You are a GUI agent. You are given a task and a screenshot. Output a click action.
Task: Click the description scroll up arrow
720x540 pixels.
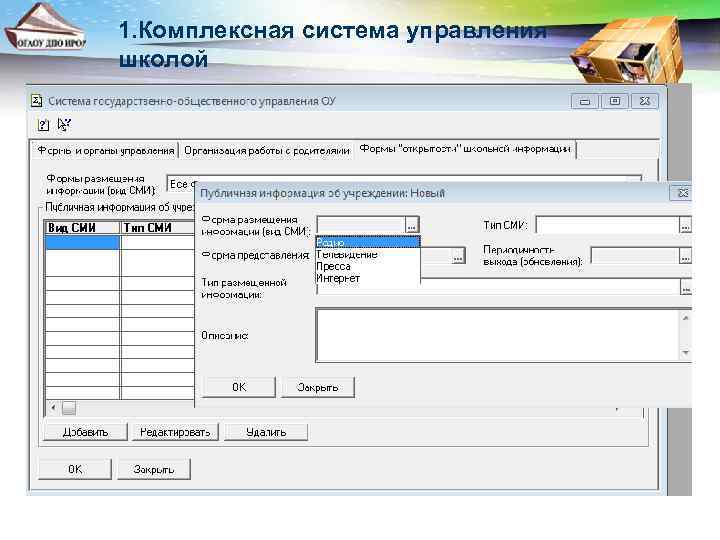[x=686, y=318]
